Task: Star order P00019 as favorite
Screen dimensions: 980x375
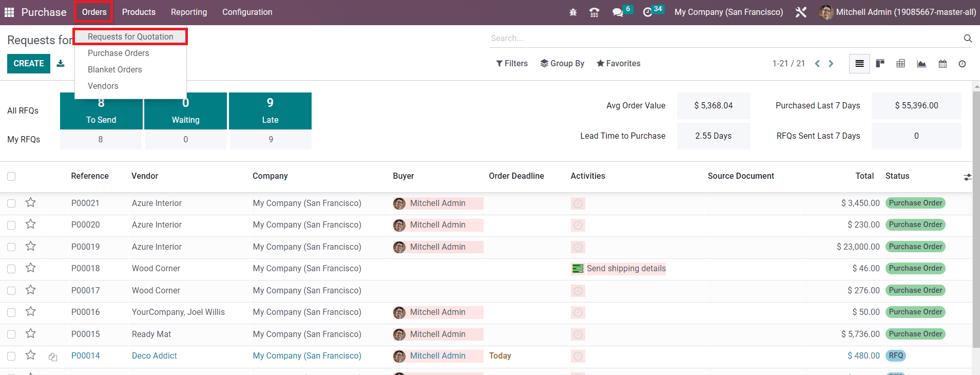Action: (31, 247)
